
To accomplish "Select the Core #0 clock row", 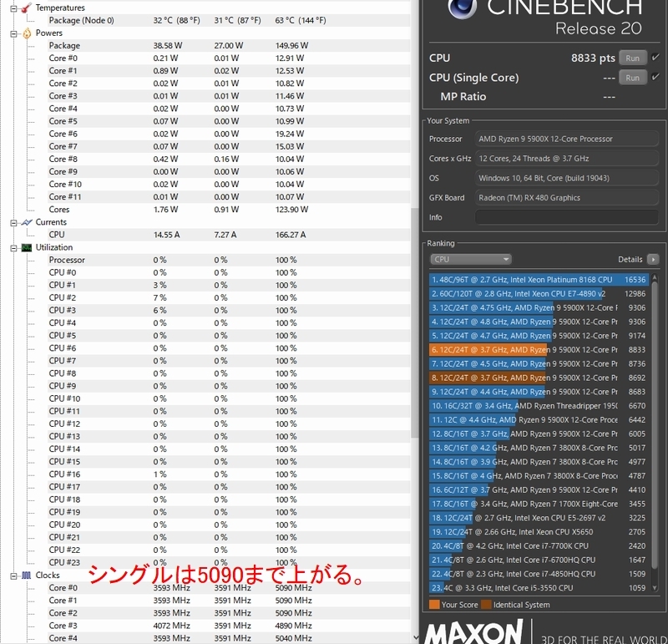I will tap(229, 588).
